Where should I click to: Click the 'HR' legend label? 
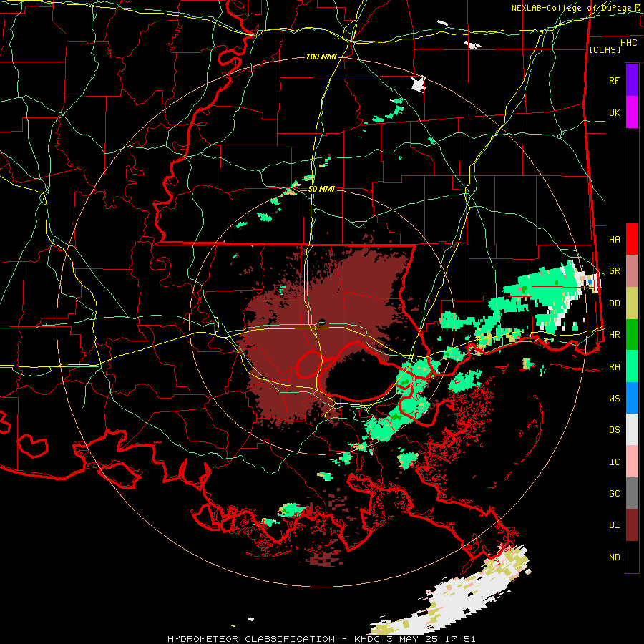point(614,335)
